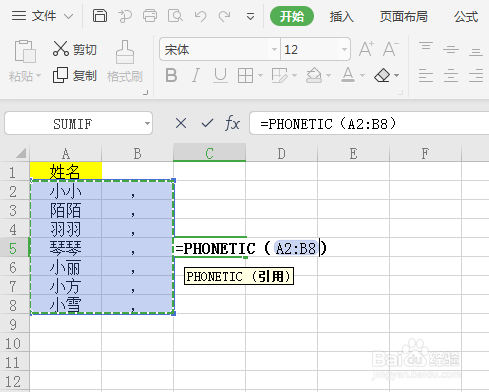Click the fill color bucket icon
The image size is (489, 392).
314,76
